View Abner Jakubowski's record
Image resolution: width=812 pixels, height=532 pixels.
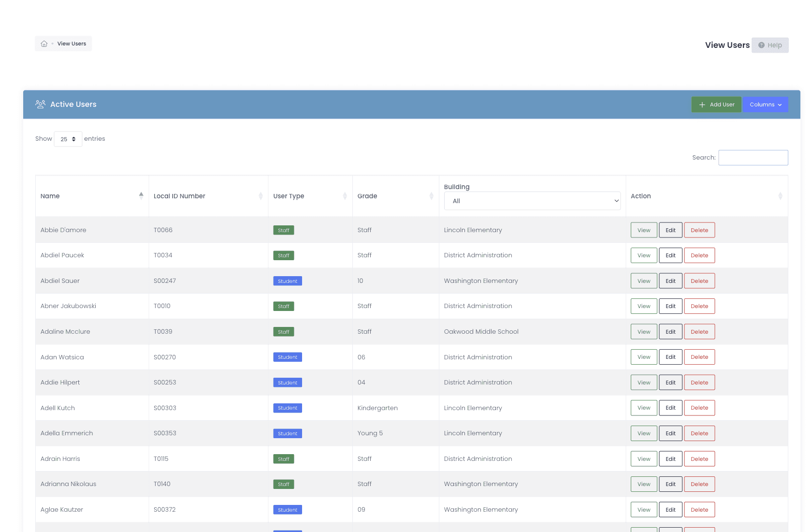pyautogui.click(x=644, y=306)
